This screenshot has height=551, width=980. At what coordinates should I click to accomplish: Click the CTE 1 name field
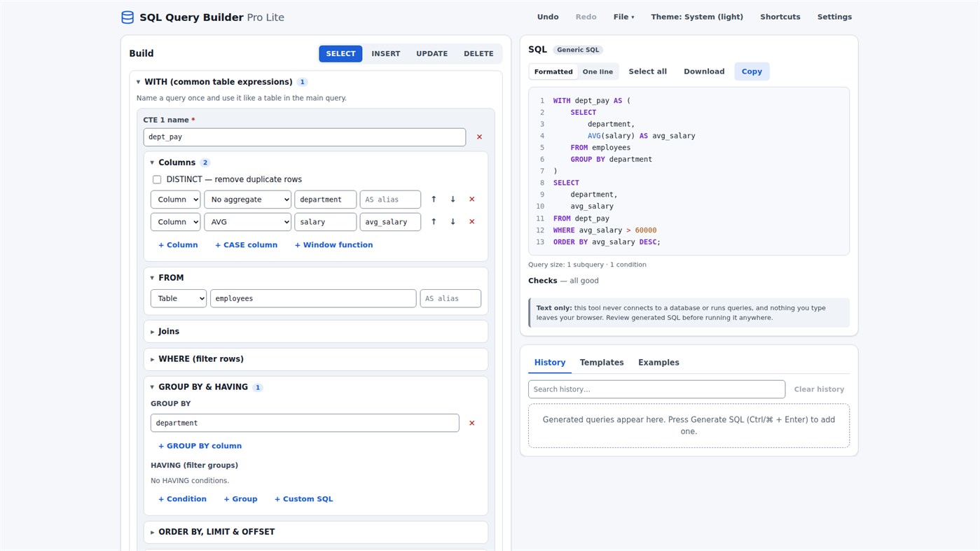pos(304,137)
